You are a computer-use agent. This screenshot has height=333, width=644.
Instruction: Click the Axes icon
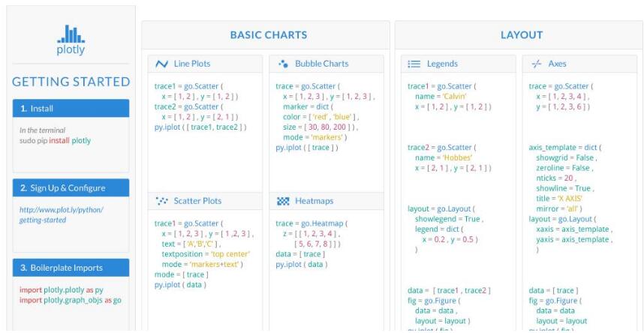[x=536, y=64]
